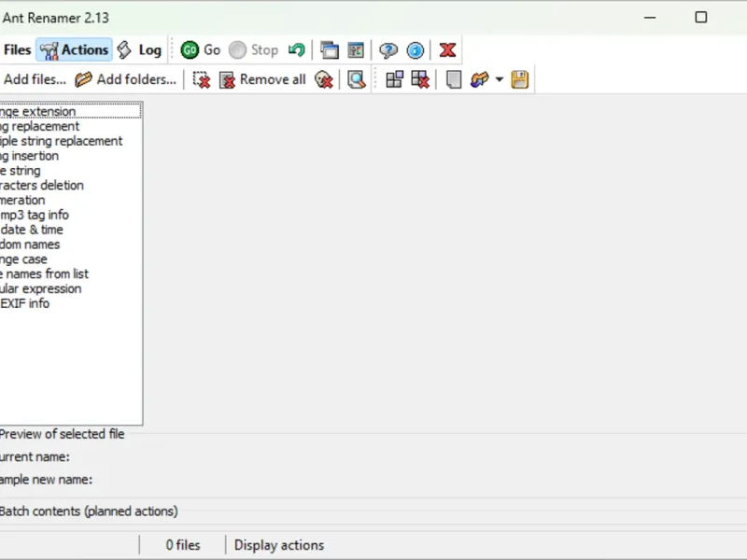Open the Log view
The image size is (747, 560).
(x=139, y=49)
